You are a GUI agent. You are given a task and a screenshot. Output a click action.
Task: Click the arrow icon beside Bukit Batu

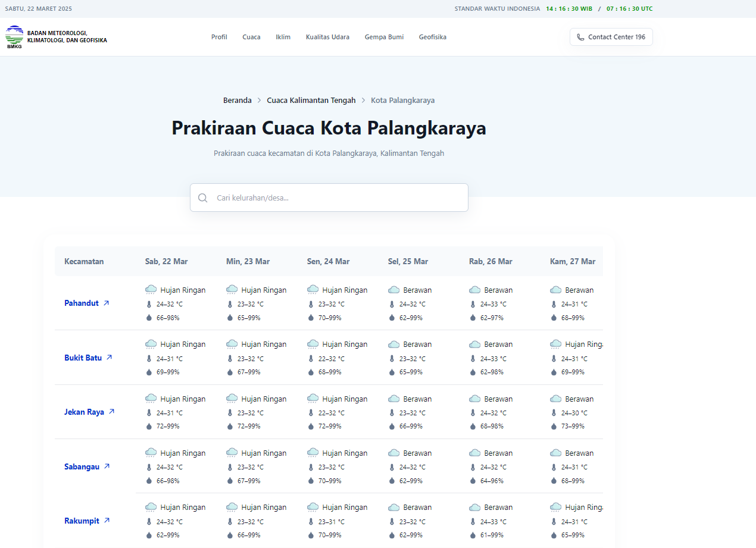coord(109,358)
